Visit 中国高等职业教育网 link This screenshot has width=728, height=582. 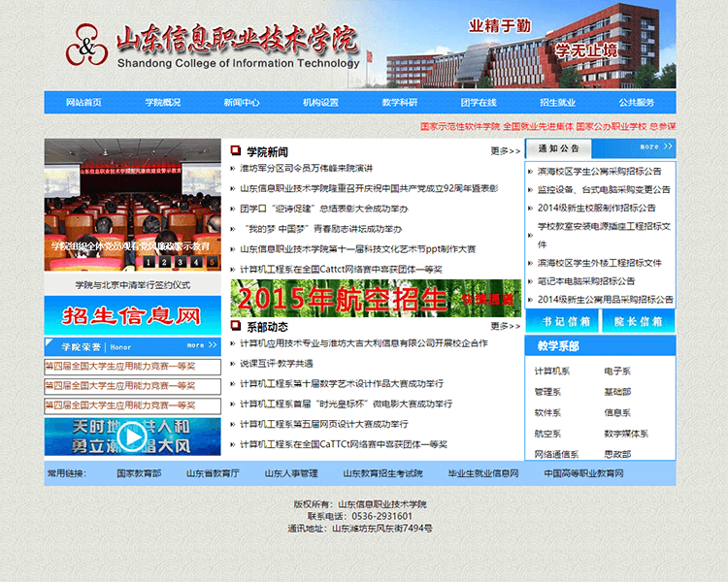[583, 473]
